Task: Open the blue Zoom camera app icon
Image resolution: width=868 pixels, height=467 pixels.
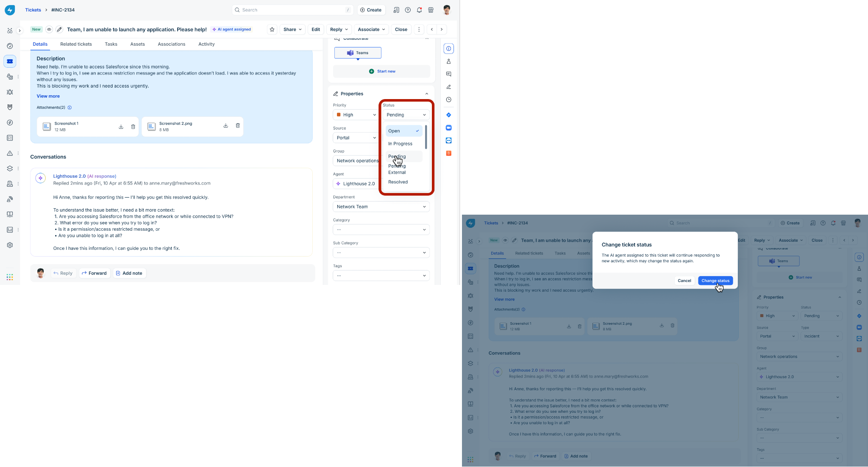Action: (448, 128)
